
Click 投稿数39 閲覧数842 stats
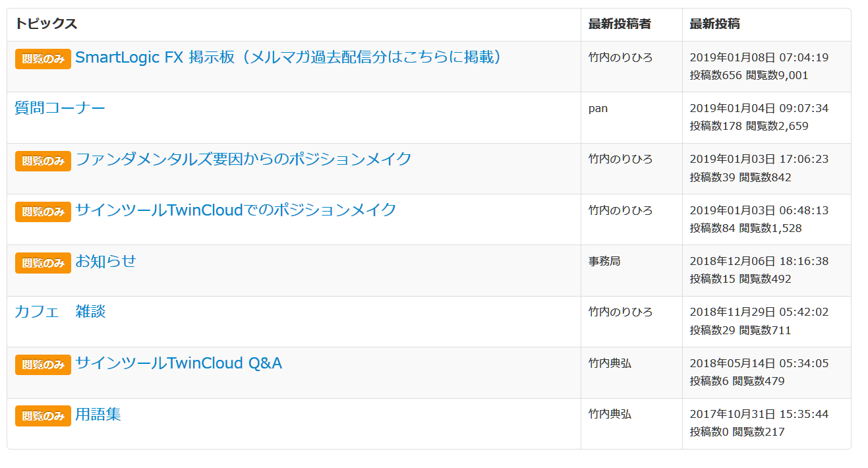click(x=740, y=177)
